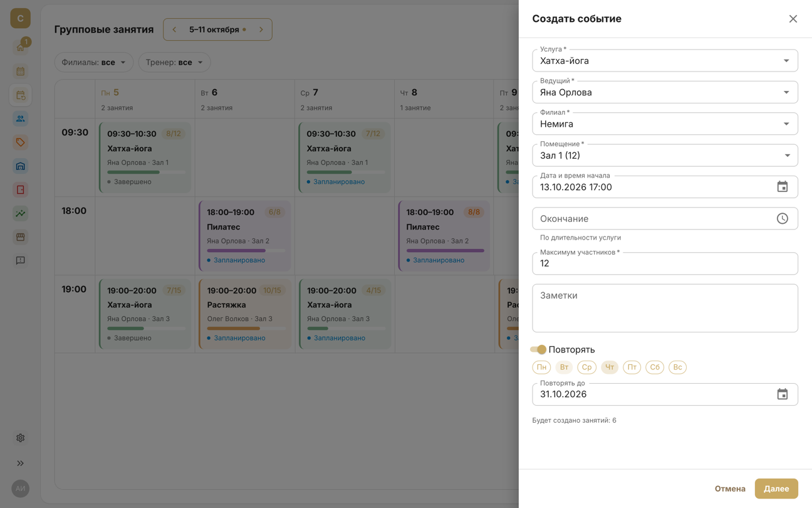
Task: Open the 5–11 октября week selector
Action: click(x=217, y=29)
